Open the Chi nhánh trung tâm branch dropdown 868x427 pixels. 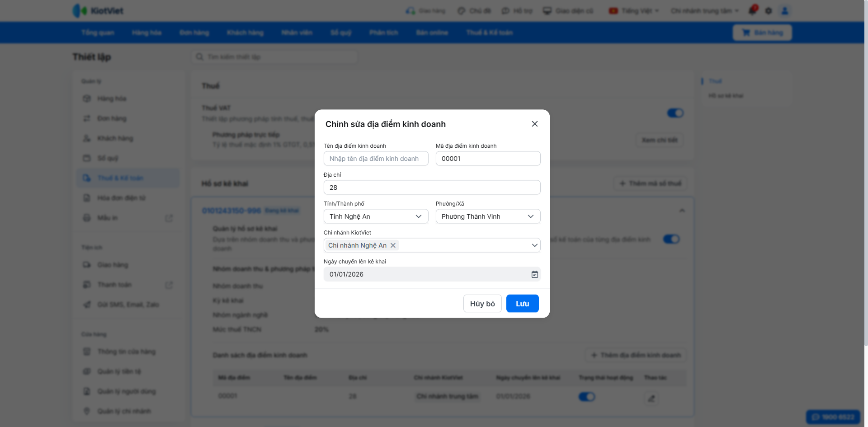click(x=705, y=11)
